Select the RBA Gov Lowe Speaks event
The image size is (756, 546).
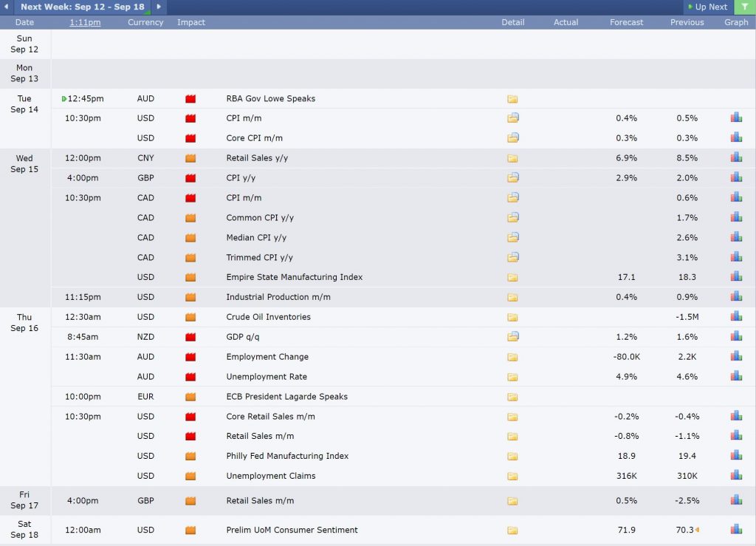[x=270, y=98]
